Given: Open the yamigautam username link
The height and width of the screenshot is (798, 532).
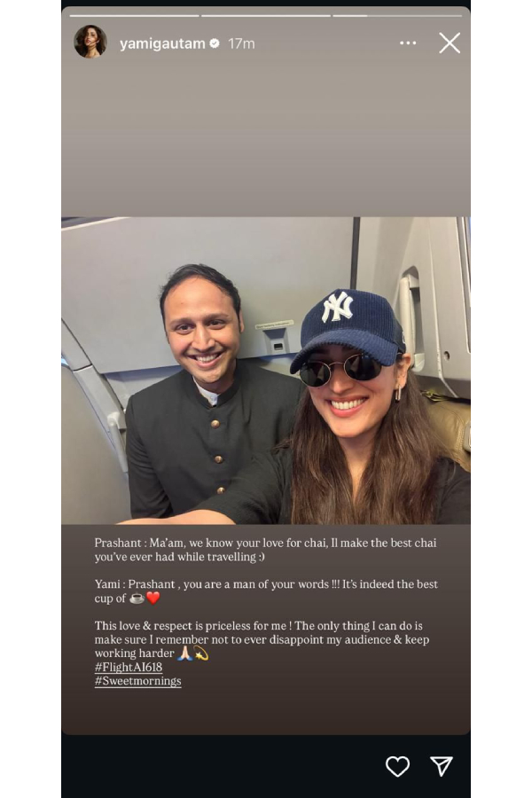Looking at the screenshot, I should [162, 43].
